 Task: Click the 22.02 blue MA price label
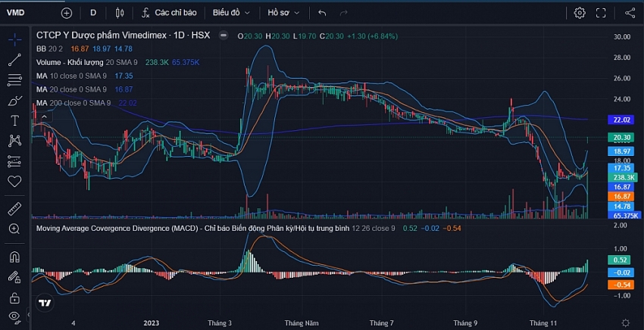click(x=623, y=120)
